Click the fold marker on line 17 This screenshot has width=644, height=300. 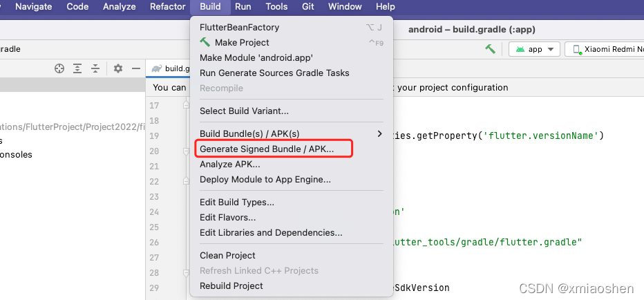pos(186,106)
